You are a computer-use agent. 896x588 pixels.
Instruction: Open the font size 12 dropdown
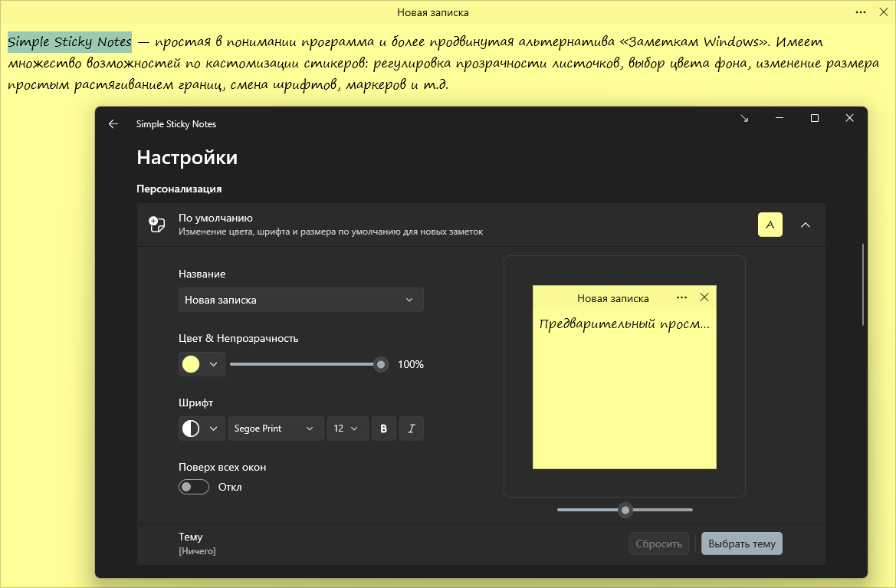347,429
